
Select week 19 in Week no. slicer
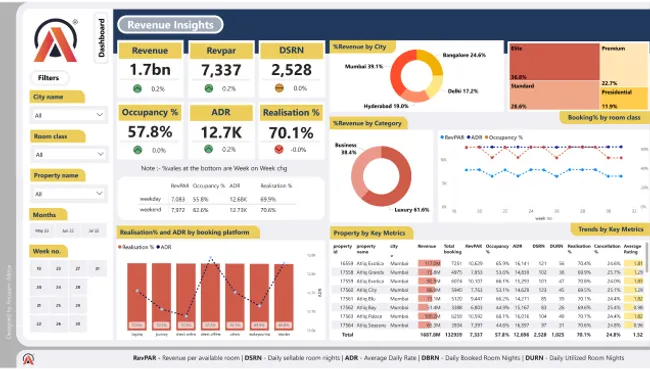point(39,269)
